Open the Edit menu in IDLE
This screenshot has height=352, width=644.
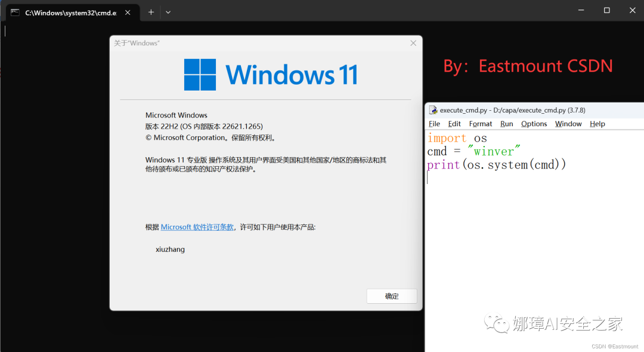[x=454, y=124]
